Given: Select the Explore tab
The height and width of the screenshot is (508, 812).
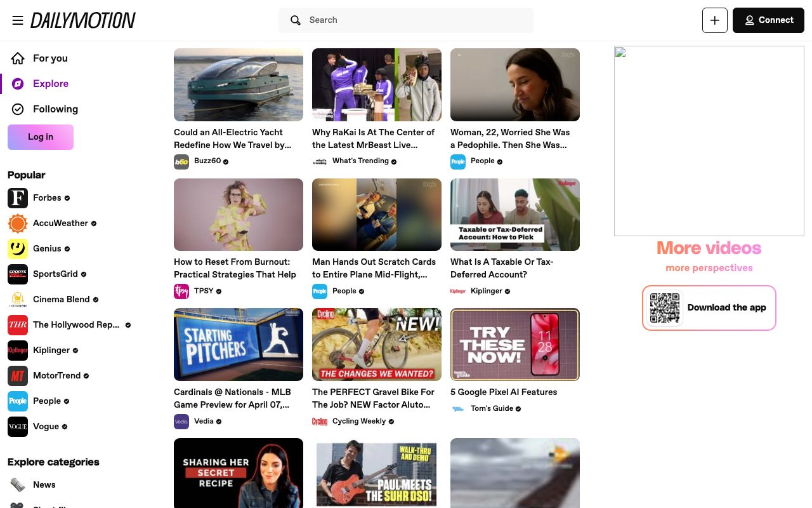Looking at the screenshot, I should point(51,84).
